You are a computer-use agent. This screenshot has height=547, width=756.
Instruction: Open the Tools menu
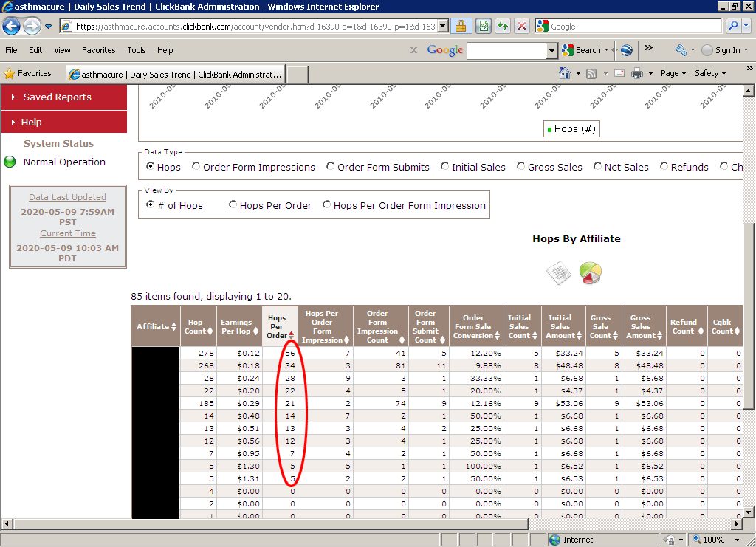[x=137, y=50]
